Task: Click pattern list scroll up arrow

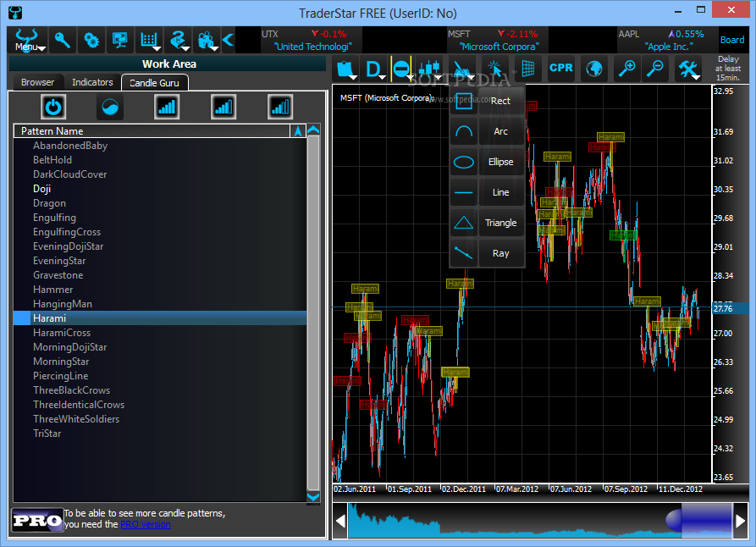Action: click(x=313, y=130)
